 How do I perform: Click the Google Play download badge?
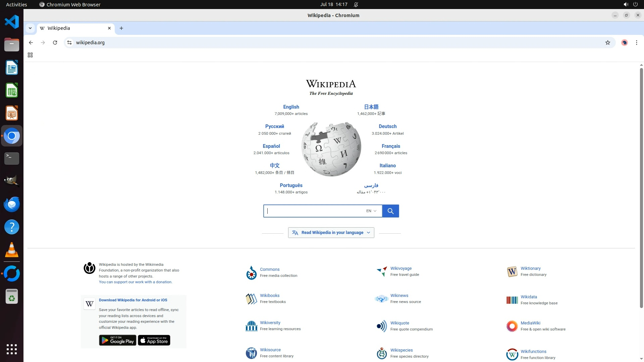tap(117, 340)
